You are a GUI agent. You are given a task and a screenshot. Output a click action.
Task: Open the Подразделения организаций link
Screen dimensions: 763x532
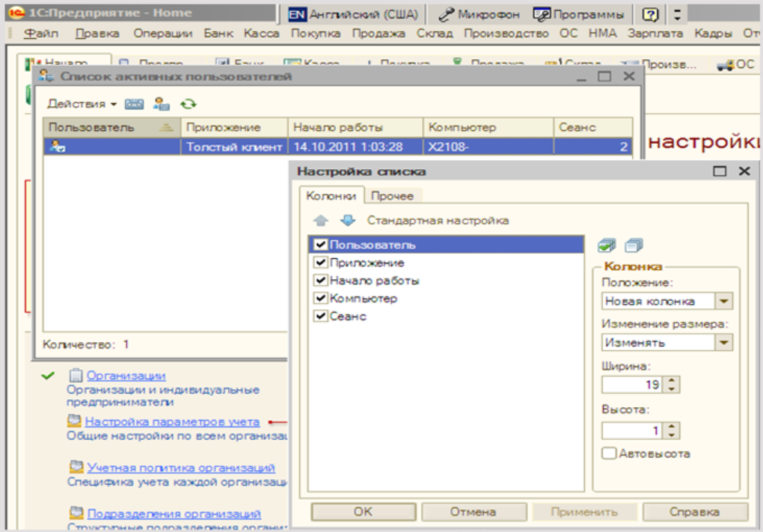click(x=174, y=513)
